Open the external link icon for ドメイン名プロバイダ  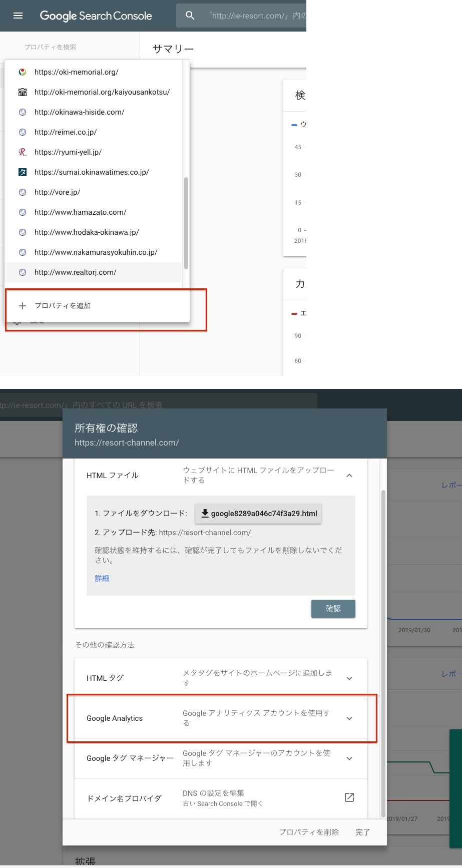349,797
